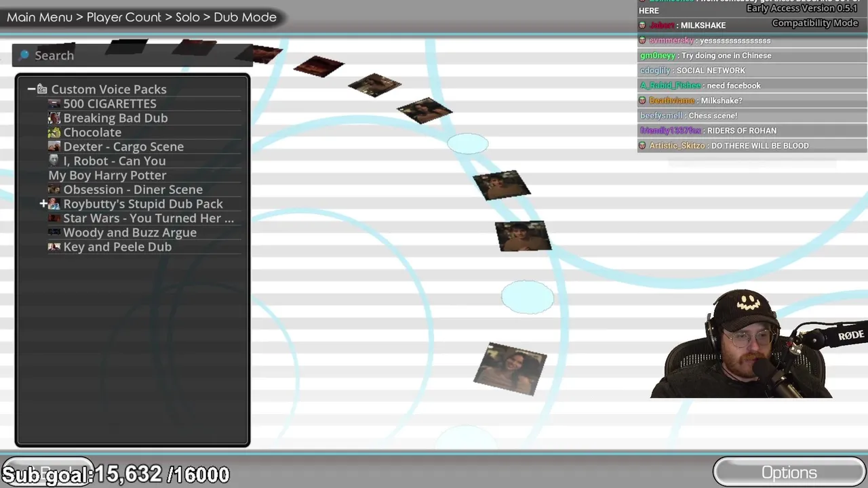Click chat message "DO THERE WILL BE BLOOD"
This screenshot has width=868, height=488.
tap(760, 146)
